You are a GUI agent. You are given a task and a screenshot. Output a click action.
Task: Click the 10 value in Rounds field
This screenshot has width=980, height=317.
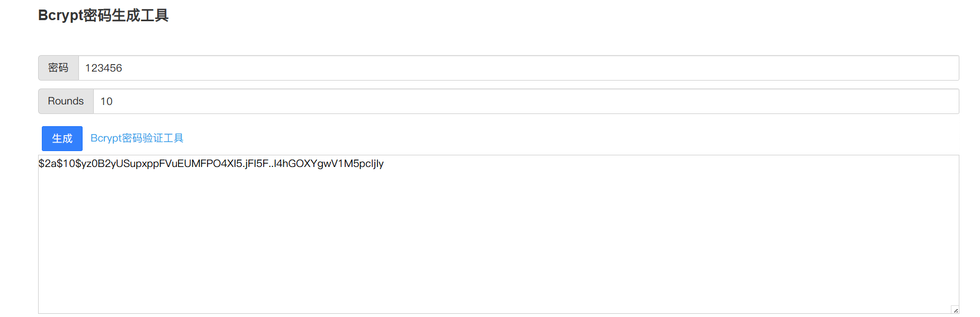106,101
